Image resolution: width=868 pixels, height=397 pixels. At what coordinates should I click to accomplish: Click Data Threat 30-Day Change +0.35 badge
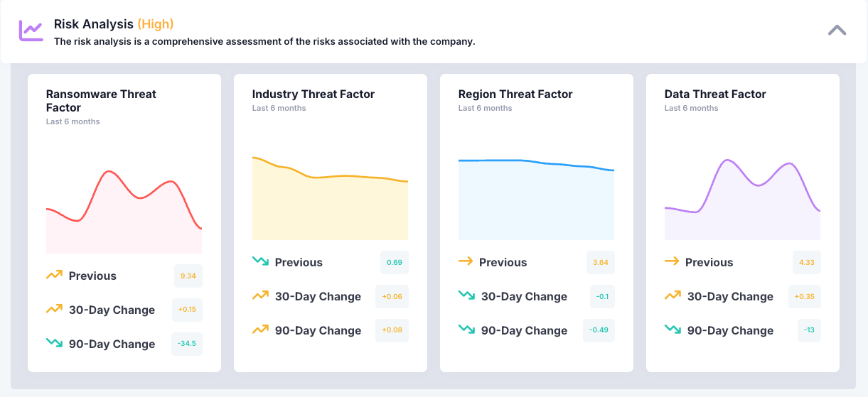pos(805,296)
